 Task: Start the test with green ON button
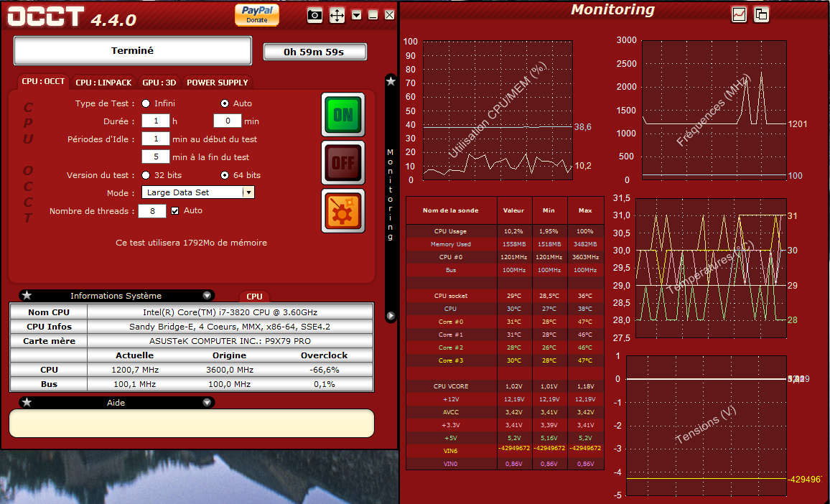pos(343,114)
